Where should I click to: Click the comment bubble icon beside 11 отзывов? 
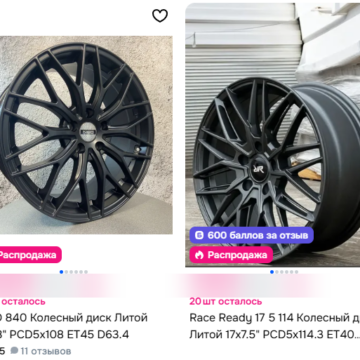pyautogui.click(x=14, y=351)
